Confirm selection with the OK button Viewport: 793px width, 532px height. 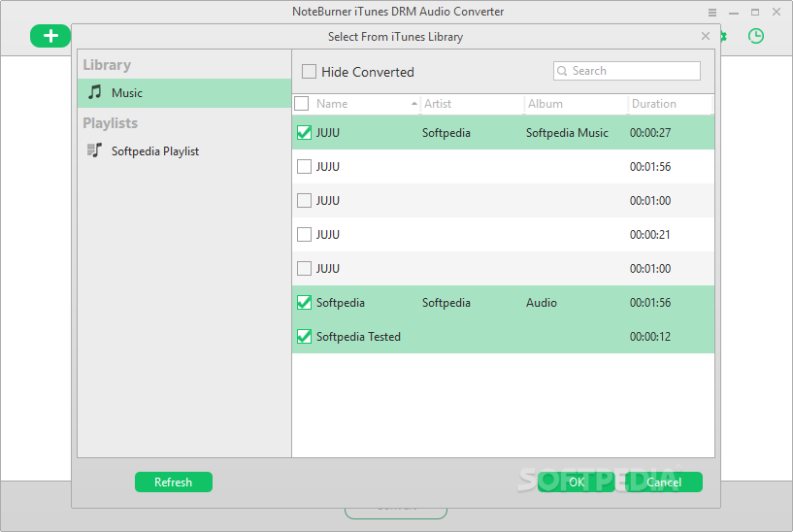click(577, 482)
